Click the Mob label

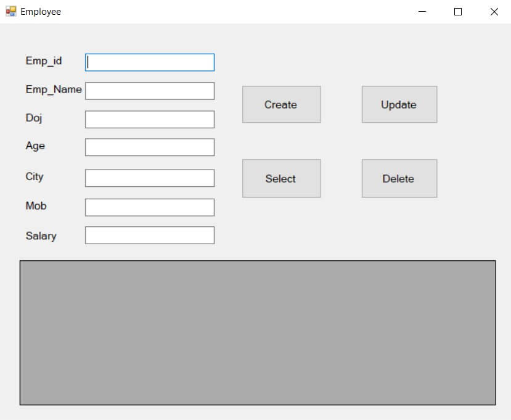tap(36, 206)
